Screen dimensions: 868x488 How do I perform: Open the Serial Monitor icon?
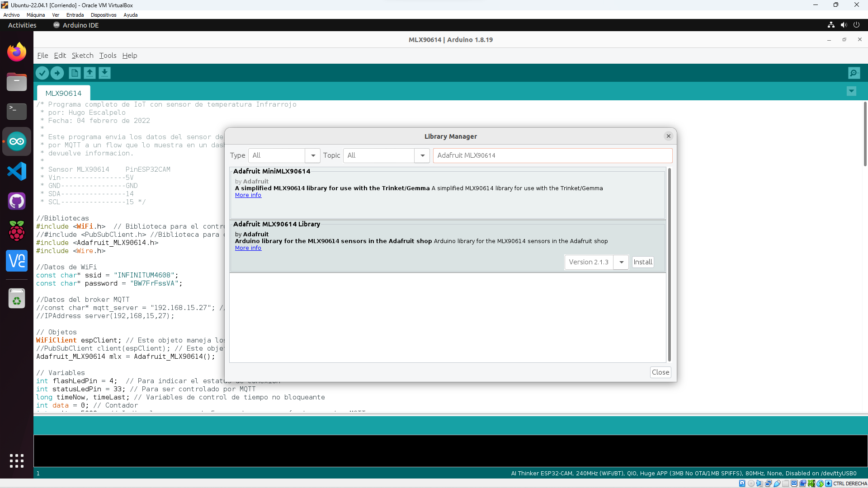pyautogui.click(x=854, y=73)
